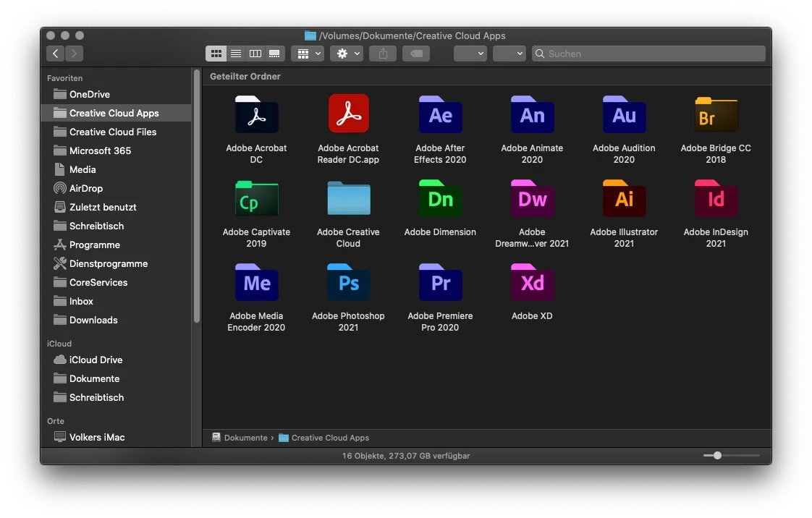Open Inbox folder in sidebar

pyautogui.click(x=116, y=301)
